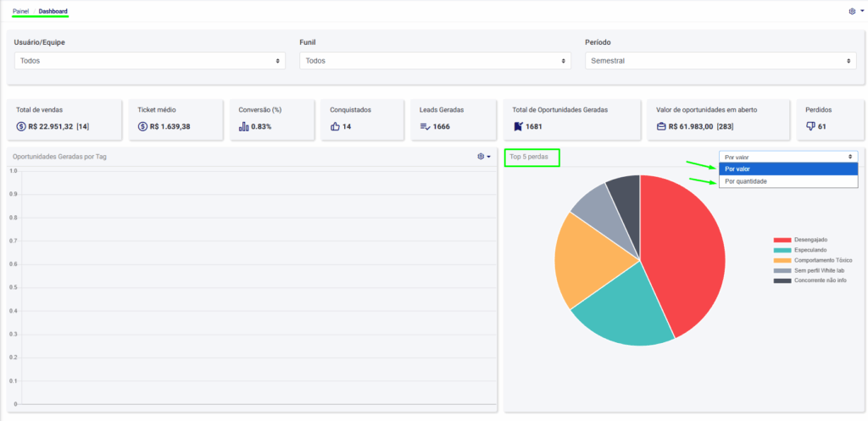Open the top-right settings gear menu
868x421 pixels.
point(854,11)
